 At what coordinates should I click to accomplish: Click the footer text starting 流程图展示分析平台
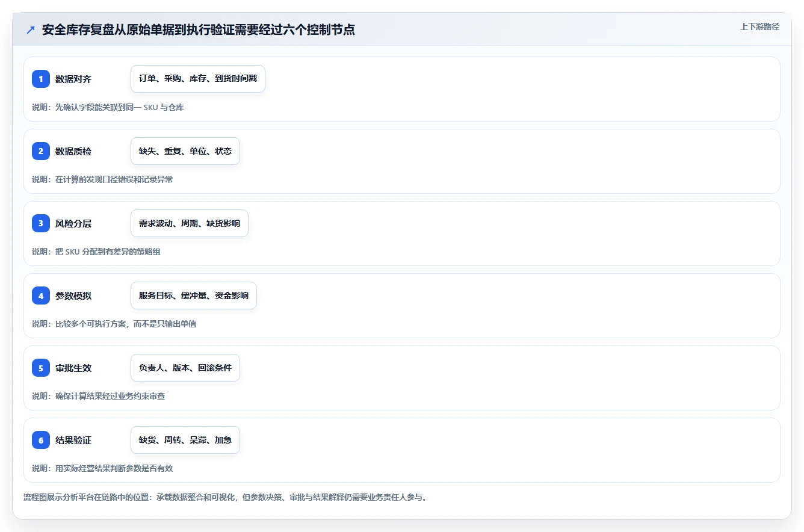click(x=225, y=498)
